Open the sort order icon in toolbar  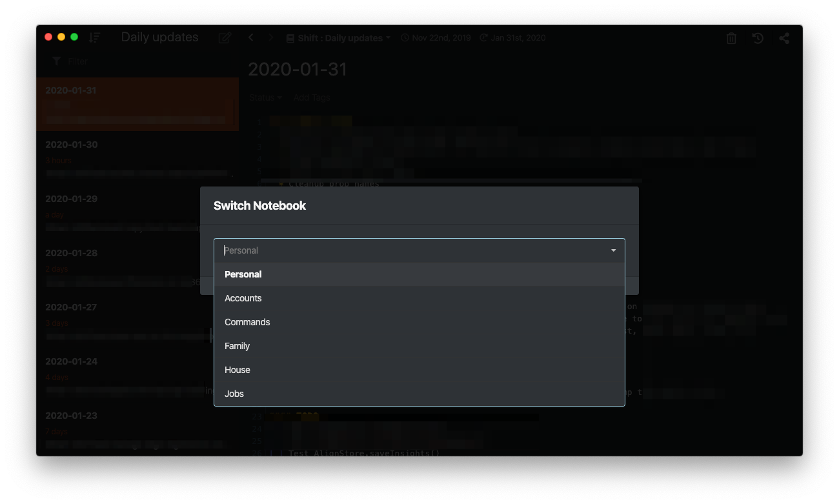coord(94,37)
